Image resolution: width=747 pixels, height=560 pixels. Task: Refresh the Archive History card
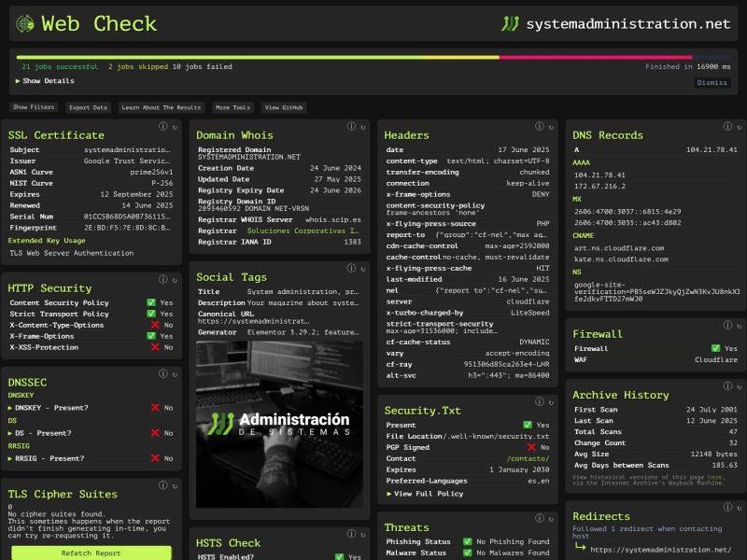(x=740, y=386)
